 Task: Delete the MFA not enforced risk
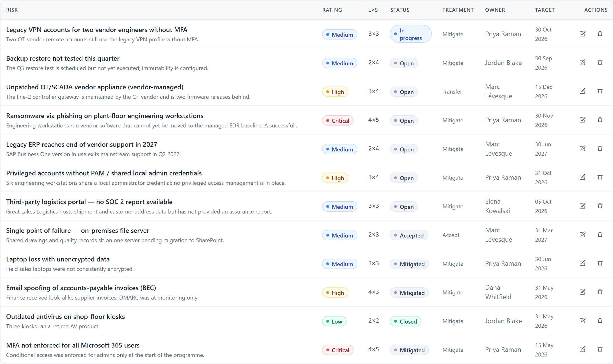click(600, 349)
